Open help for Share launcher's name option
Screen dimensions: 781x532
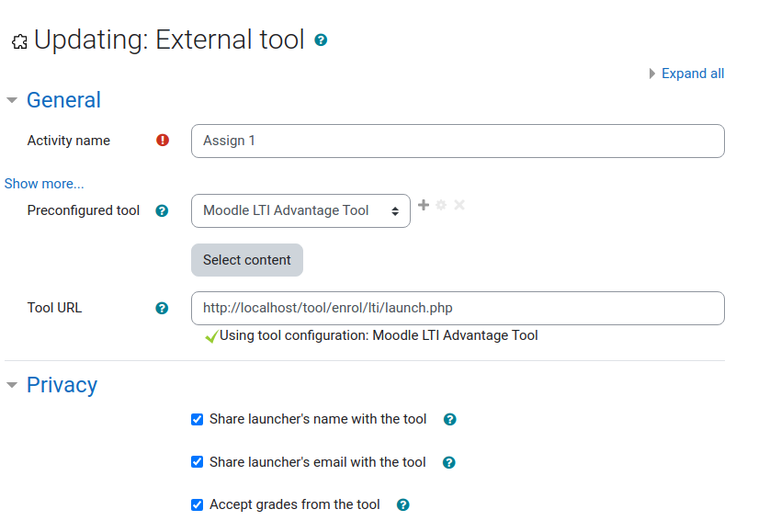(450, 419)
